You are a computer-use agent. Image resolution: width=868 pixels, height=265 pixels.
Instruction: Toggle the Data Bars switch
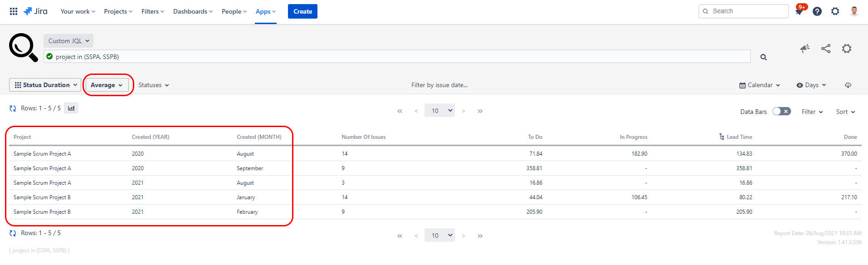click(x=782, y=111)
